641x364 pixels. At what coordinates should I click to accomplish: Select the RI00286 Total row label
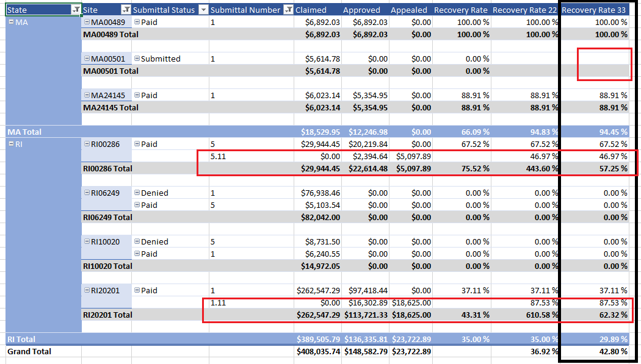coord(108,168)
